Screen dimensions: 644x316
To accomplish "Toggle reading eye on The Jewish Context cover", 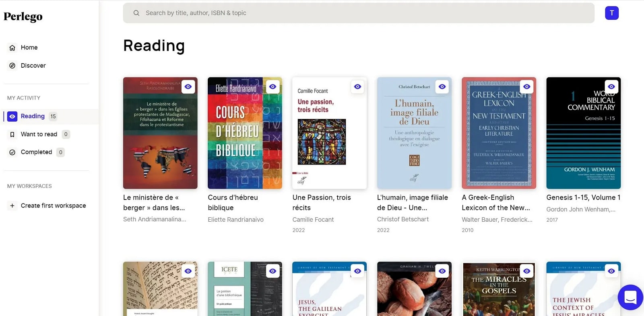I will coord(611,271).
